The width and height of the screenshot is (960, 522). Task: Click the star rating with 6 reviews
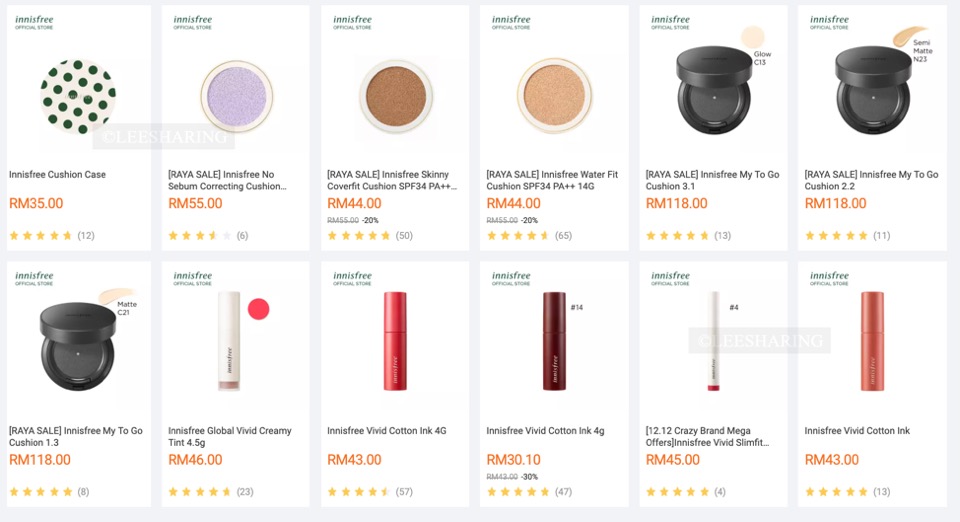198,236
